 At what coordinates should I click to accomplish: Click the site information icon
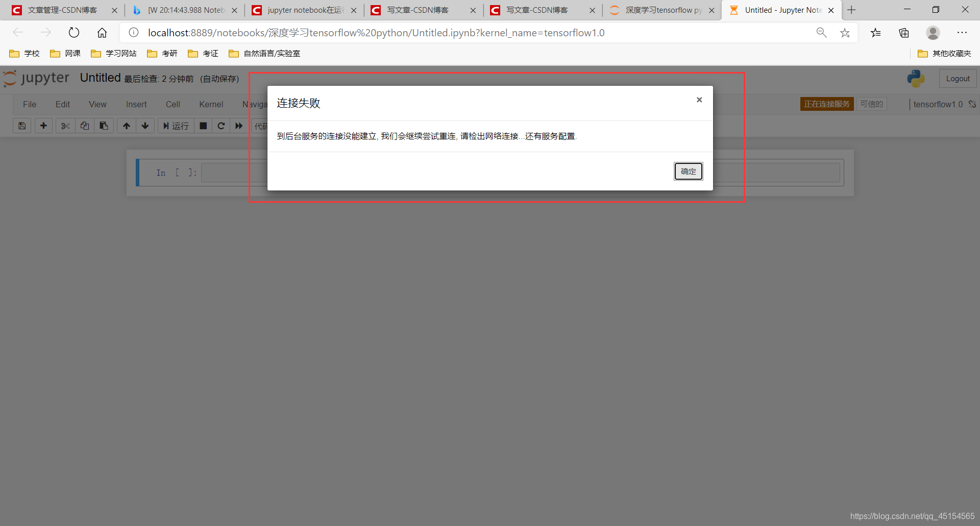(x=134, y=33)
